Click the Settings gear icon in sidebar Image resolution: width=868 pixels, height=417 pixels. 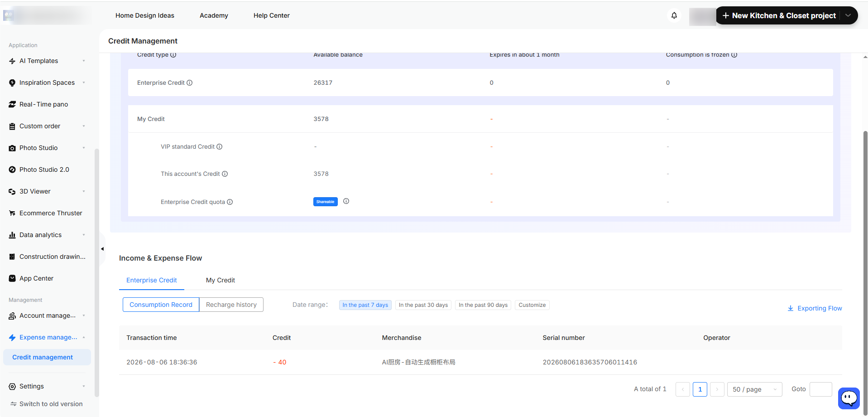[x=12, y=387]
